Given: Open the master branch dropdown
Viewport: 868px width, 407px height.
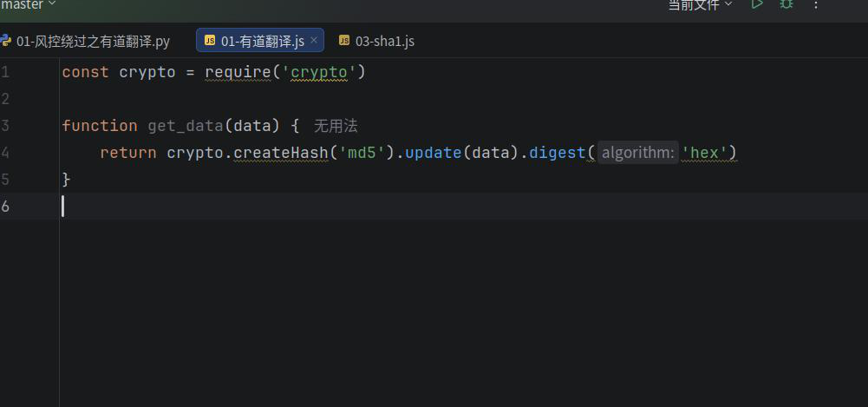Looking at the screenshot, I should click(28, 4).
